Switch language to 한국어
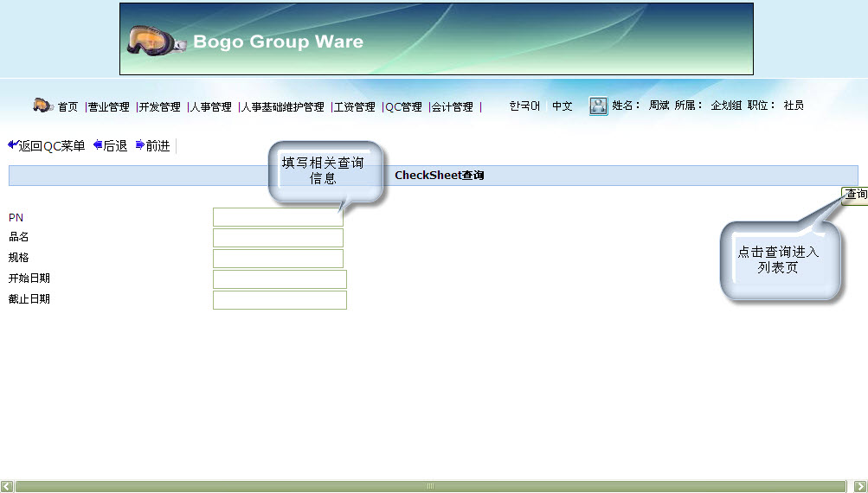The width and height of the screenshot is (868, 493). (524, 106)
